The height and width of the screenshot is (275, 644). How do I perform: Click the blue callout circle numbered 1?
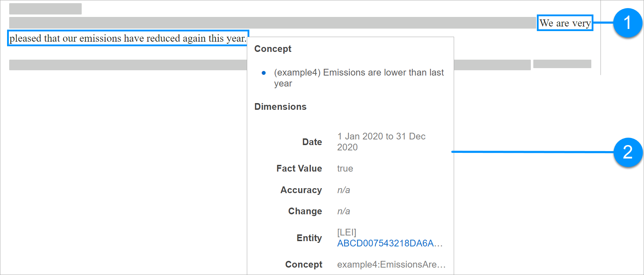click(x=627, y=23)
